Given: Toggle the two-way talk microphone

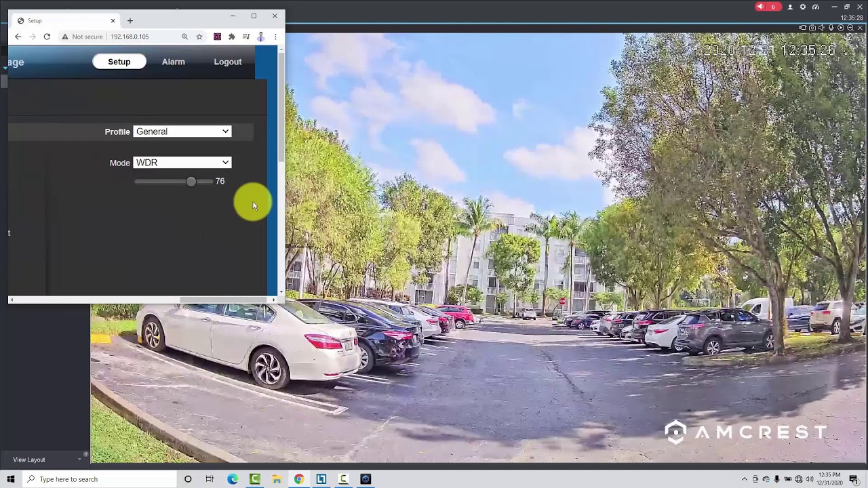Looking at the screenshot, I should click(x=831, y=28).
